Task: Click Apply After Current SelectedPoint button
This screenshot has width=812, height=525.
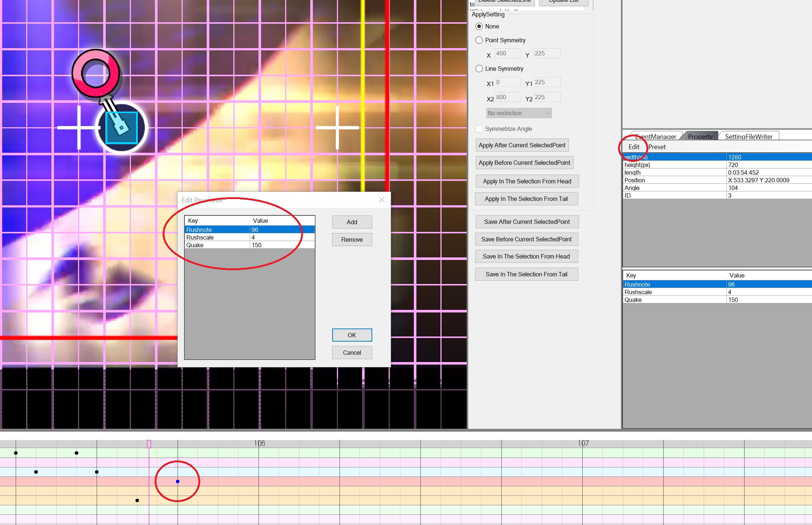Action: (x=522, y=145)
